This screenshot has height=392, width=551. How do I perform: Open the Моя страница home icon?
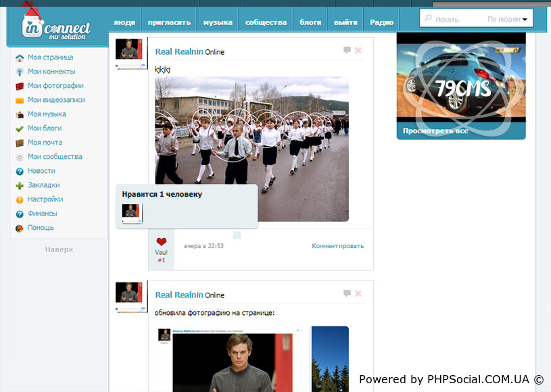click(x=20, y=57)
